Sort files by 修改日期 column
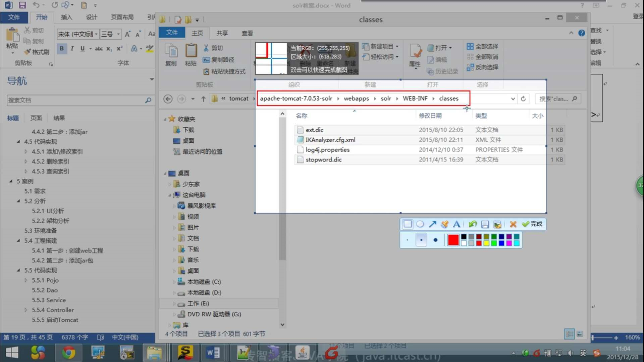 tap(430, 116)
